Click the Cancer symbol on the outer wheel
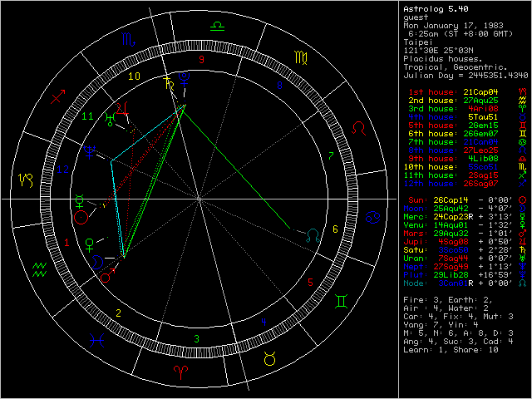 [374, 218]
